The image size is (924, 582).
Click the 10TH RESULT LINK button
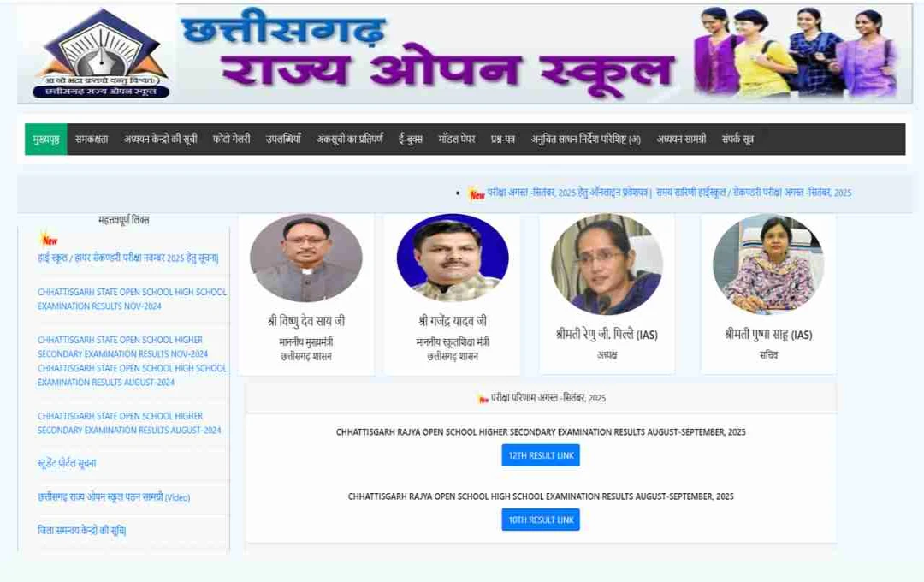pos(541,520)
